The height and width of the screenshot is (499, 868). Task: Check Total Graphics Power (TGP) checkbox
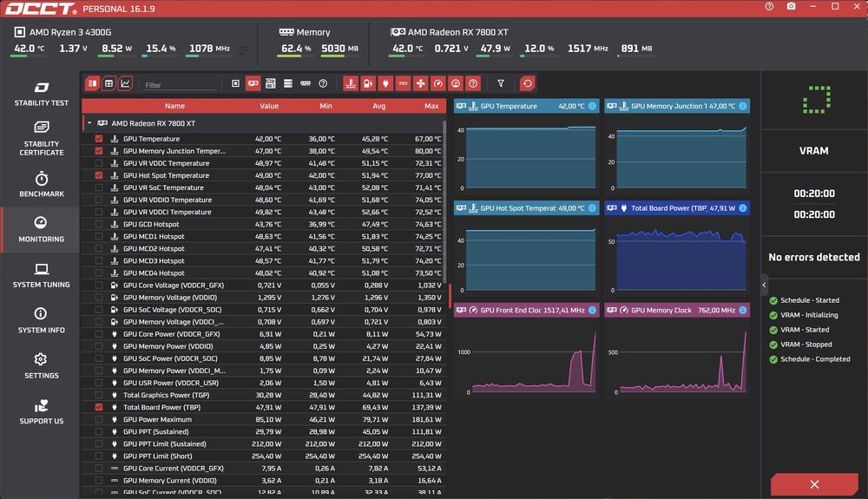[x=99, y=395]
